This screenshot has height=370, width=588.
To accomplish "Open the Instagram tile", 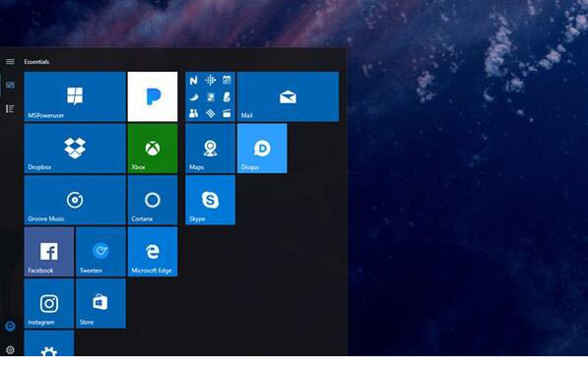I will (49, 303).
